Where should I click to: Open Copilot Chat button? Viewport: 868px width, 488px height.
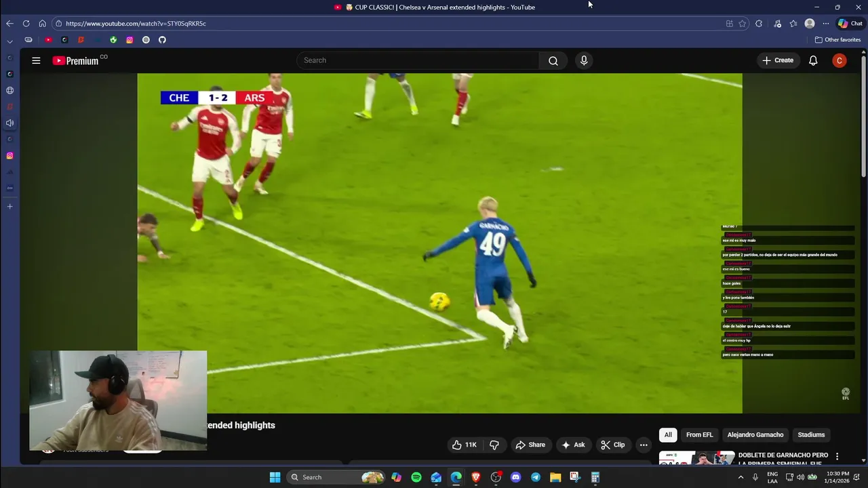[x=850, y=23]
